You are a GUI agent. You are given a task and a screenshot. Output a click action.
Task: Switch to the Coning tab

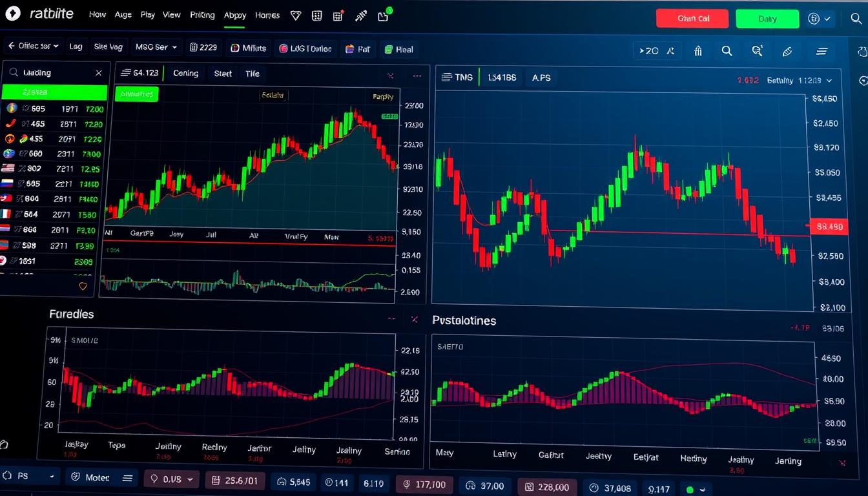(185, 74)
